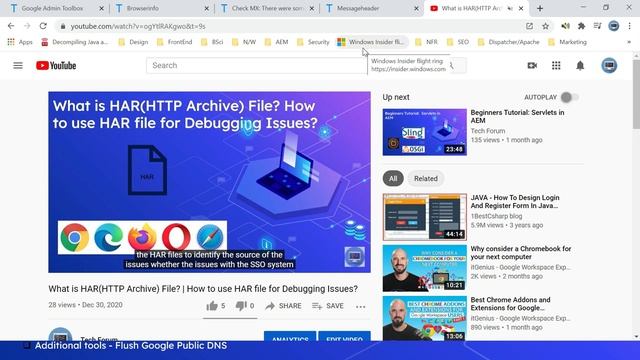This screenshot has width=640, height=360.
Task: Click the Tech Forum channel under Servlets video
Action: click(x=488, y=131)
